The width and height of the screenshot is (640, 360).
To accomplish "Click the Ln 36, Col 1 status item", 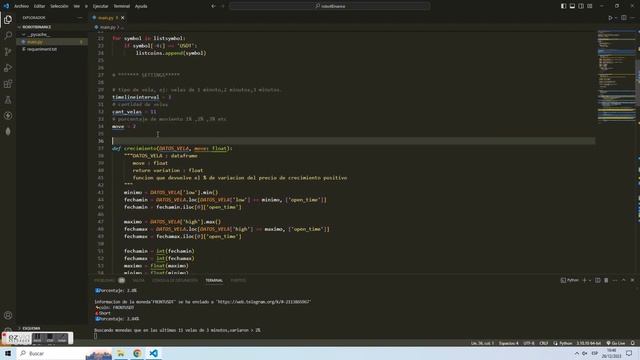I will coord(482,343).
